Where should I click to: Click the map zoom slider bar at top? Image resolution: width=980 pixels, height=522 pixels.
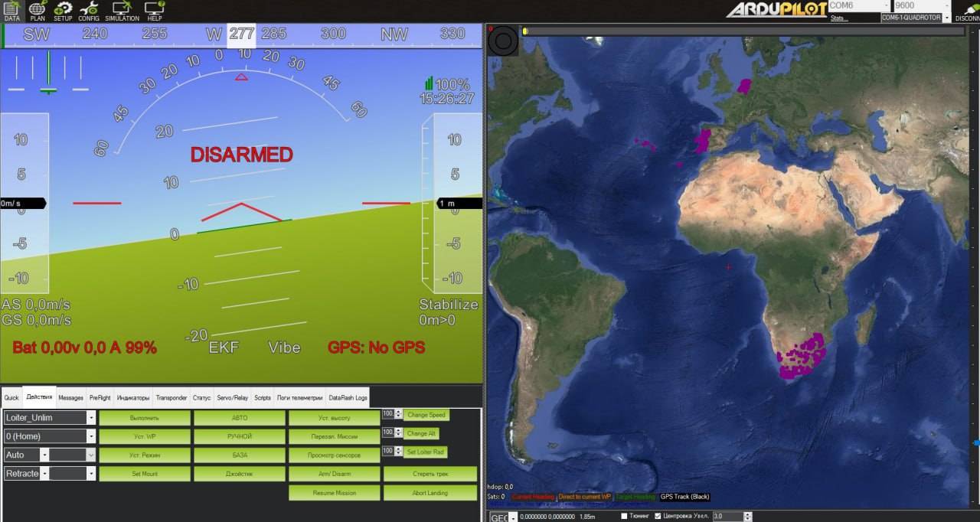[743, 31]
